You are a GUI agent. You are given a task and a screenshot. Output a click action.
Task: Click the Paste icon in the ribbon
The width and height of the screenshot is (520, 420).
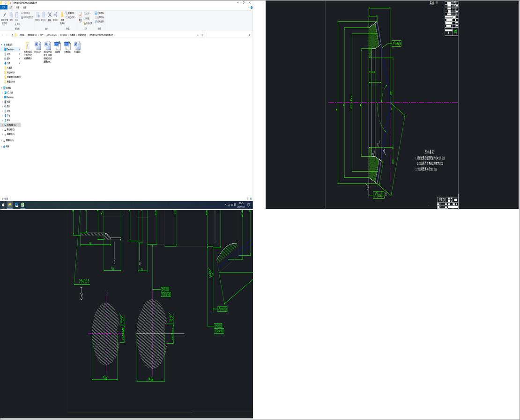point(18,15)
